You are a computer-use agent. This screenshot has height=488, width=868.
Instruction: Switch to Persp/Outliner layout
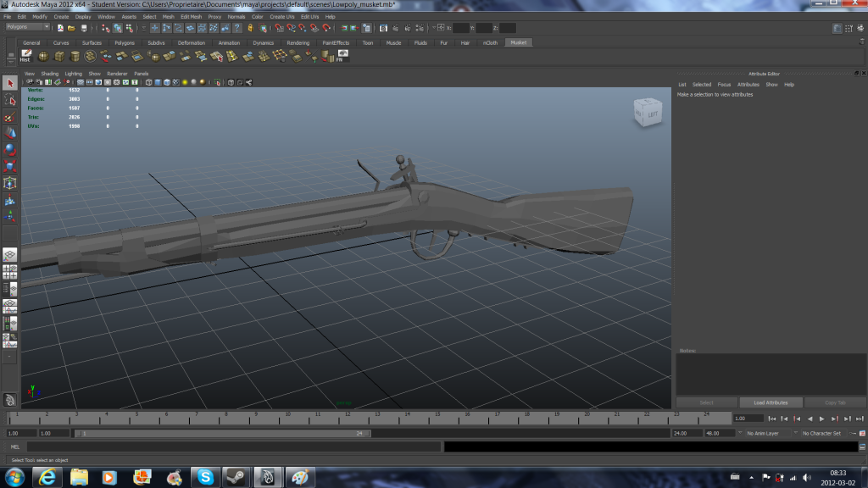coord(10,289)
